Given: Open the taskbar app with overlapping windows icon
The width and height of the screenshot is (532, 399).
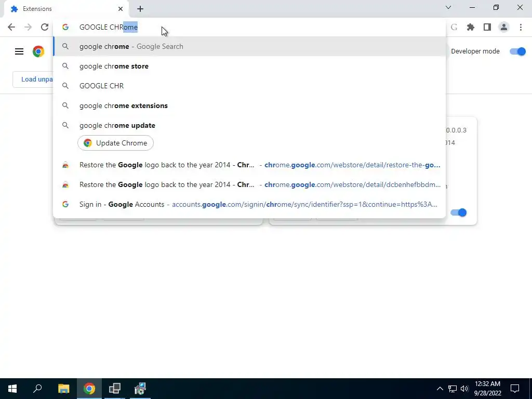Looking at the screenshot, I should click(x=115, y=389).
